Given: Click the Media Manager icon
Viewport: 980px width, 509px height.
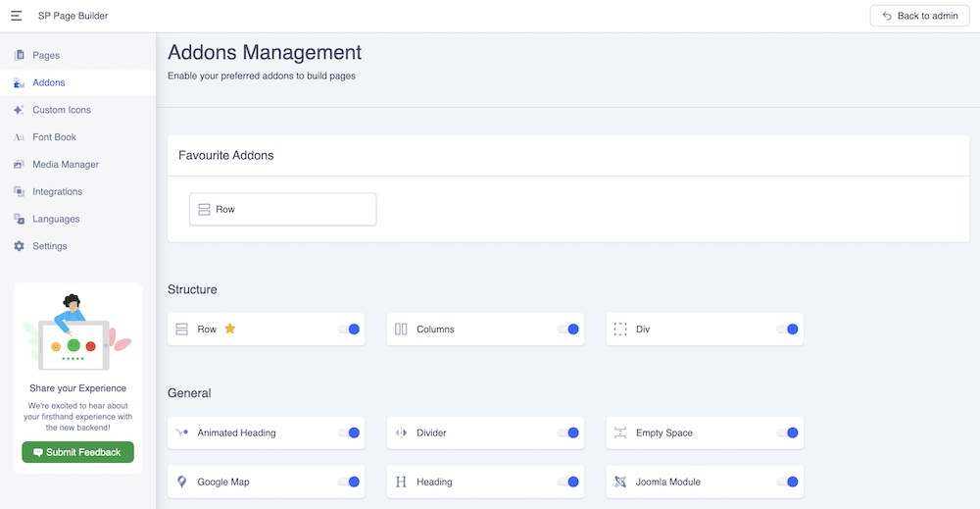Looking at the screenshot, I should [19, 165].
